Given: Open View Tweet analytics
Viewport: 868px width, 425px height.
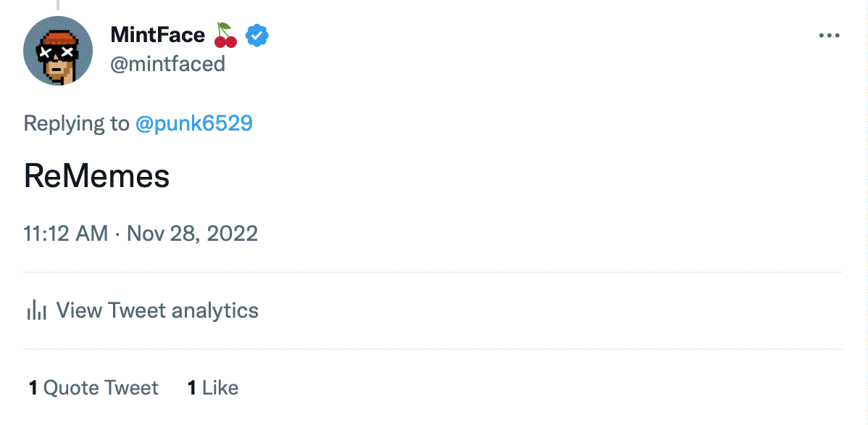Looking at the screenshot, I should [x=157, y=310].
